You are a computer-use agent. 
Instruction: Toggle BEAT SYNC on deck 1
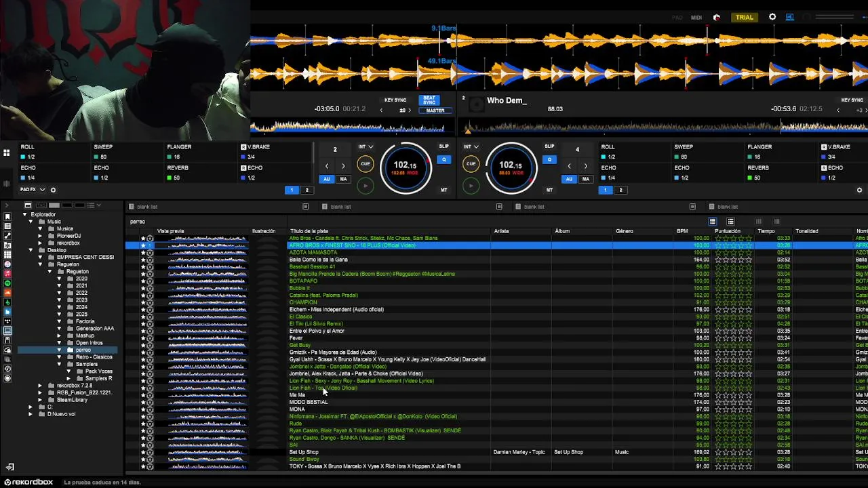click(x=429, y=100)
